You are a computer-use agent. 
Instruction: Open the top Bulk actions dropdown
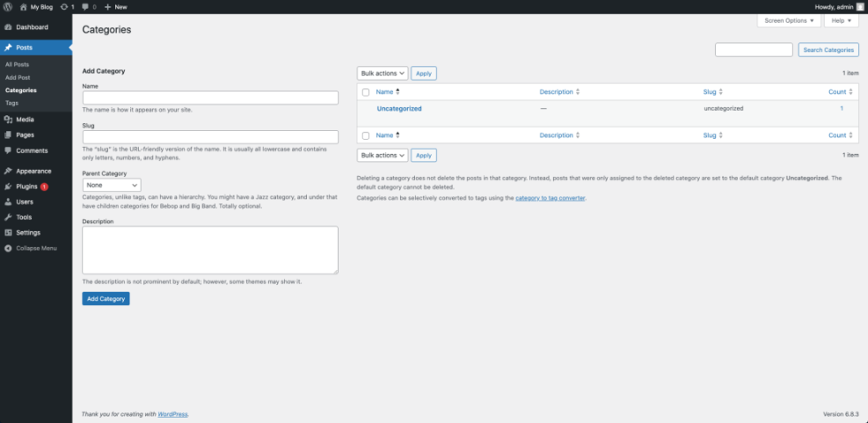[383, 73]
